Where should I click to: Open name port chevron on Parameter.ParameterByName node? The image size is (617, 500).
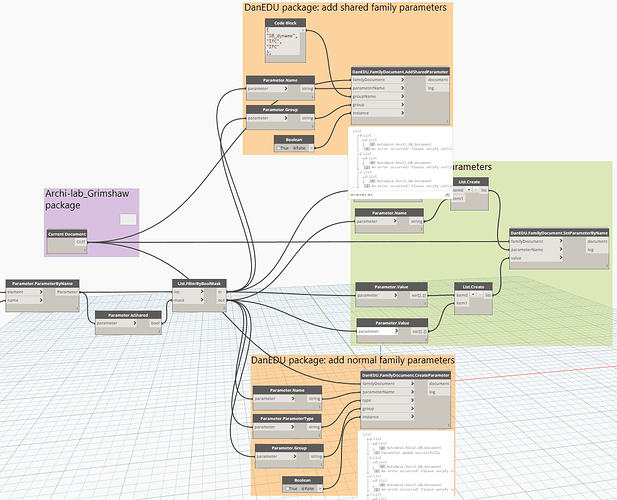click(x=41, y=300)
